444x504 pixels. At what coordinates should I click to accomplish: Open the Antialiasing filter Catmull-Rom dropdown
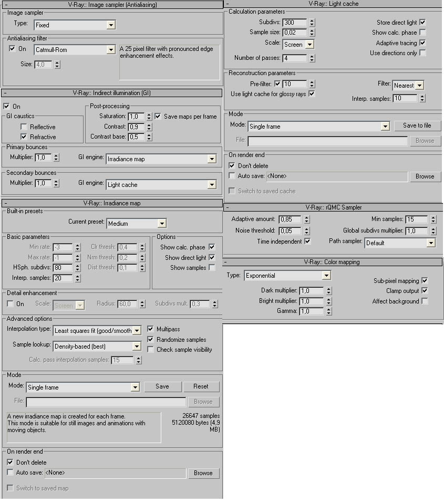click(x=75, y=50)
